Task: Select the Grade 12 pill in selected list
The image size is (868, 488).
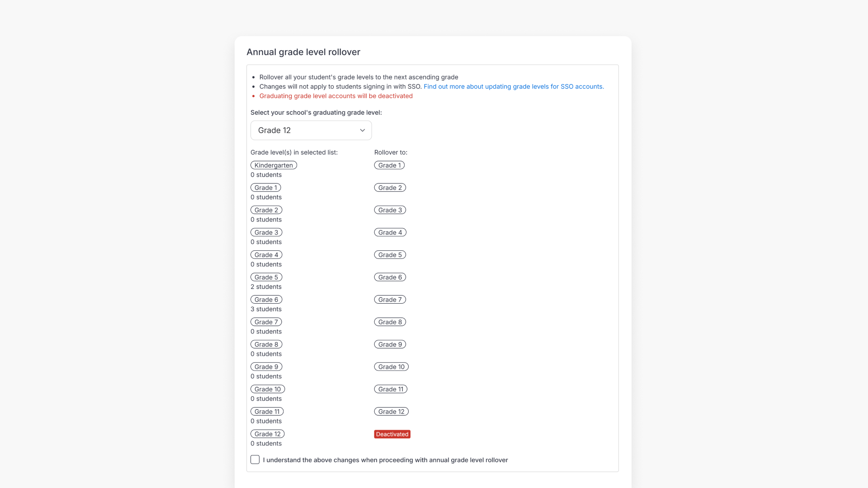Action: point(267,433)
